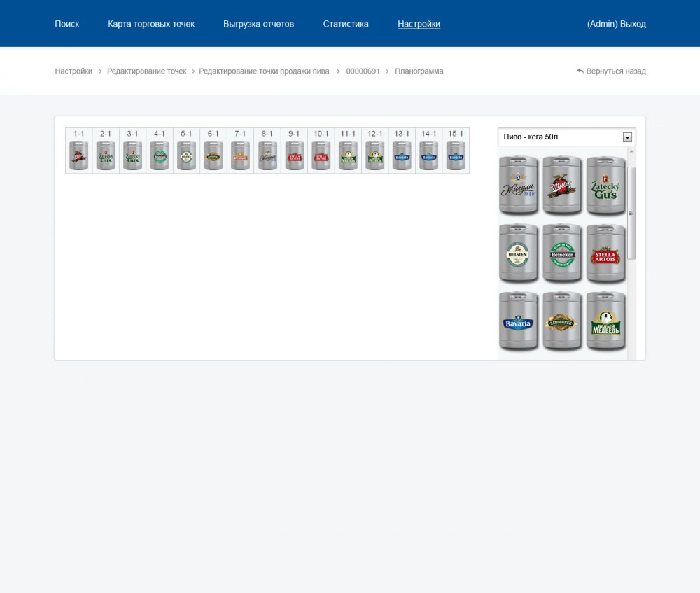This screenshot has width=700, height=593.
Task: Choose the Жигули keg in slot 8-1
Action: point(267,155)
